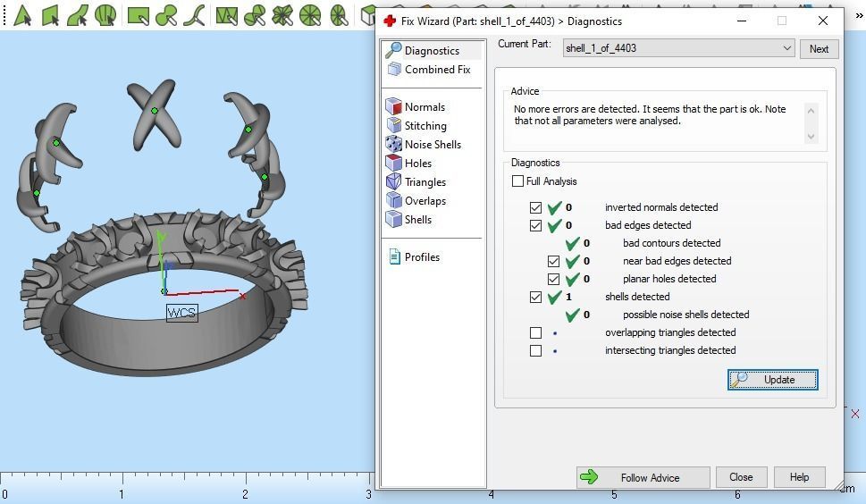Screen dimensions: 866x504
Task: Select the plane selection tool
Action: pos(50,15)
